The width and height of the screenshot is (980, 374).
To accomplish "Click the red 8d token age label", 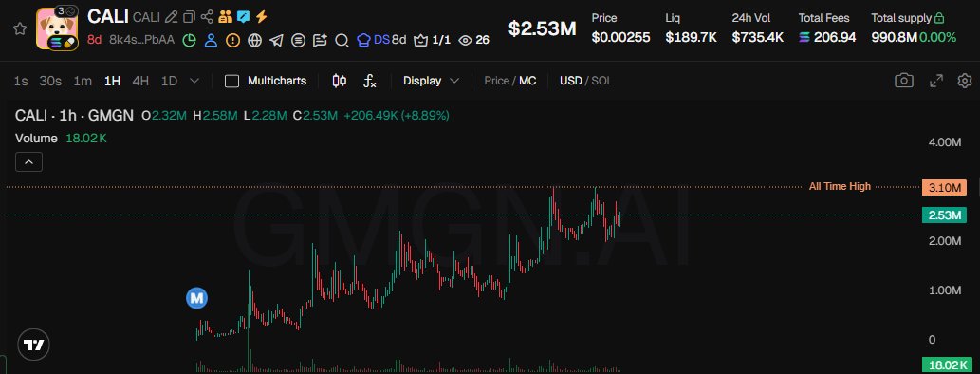I will tap(94, 40).
